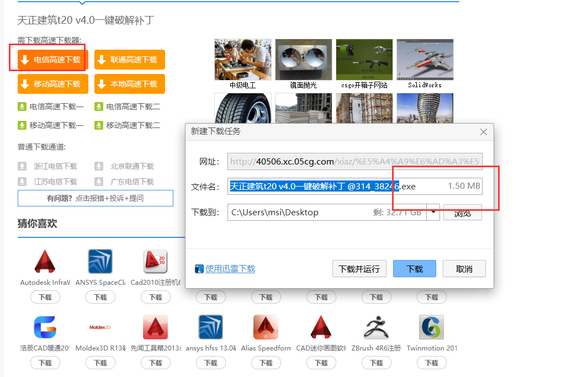Click 下载 under 先闻工具箱2013
Screen dimensions: 588x377
[156, 363]
